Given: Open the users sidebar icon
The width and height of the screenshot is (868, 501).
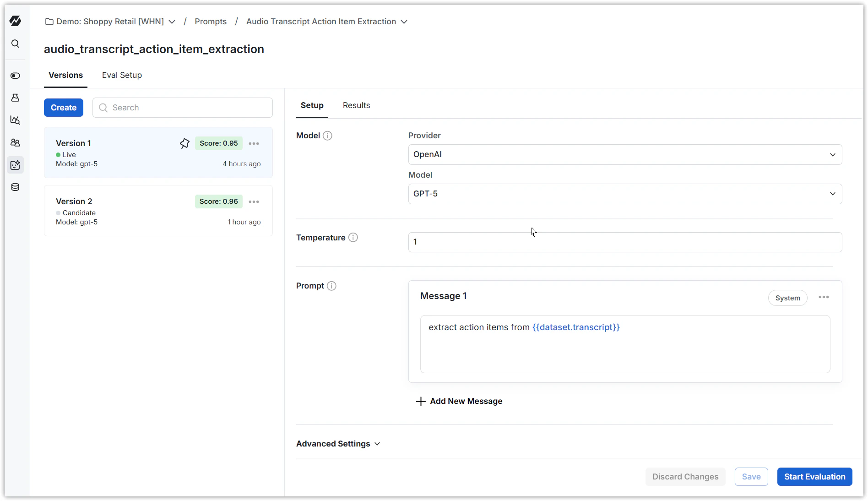Looking at the screenshot, I should pos(15,142).
